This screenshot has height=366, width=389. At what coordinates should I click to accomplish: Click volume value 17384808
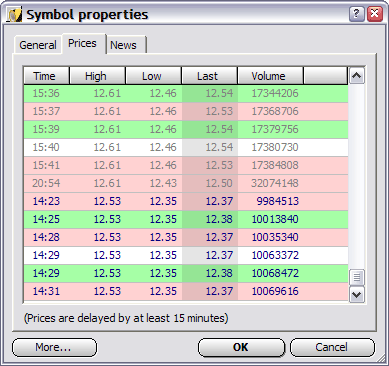coord(275,165)
